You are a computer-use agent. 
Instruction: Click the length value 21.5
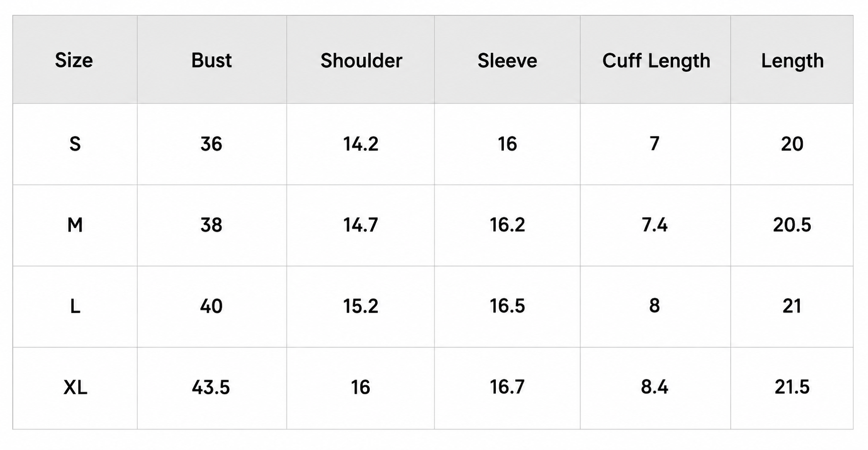[792, 387]
